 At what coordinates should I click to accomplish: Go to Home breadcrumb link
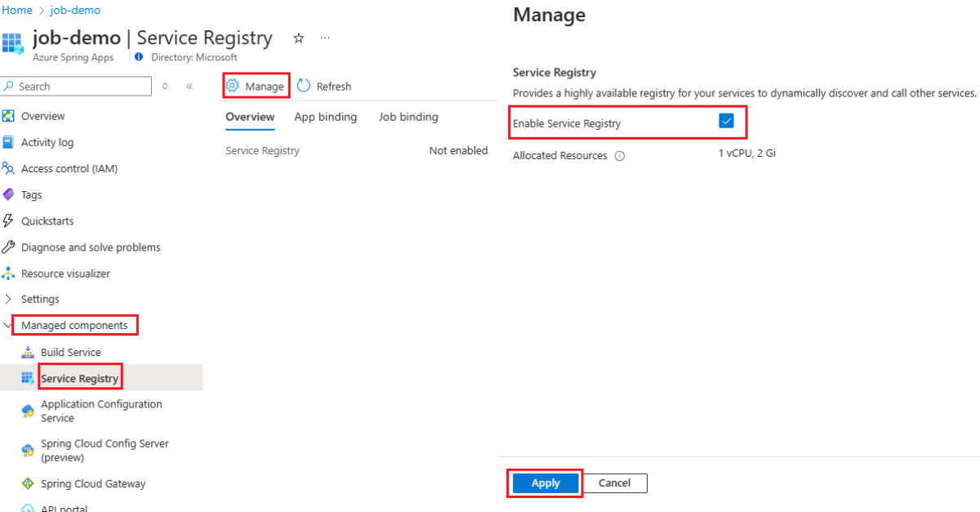pyautogui.click(x=17, y=11)
